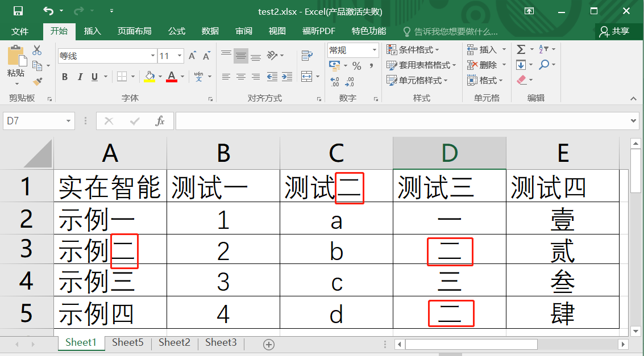Click the Insert Function fx icon

[x=160, y=121]
